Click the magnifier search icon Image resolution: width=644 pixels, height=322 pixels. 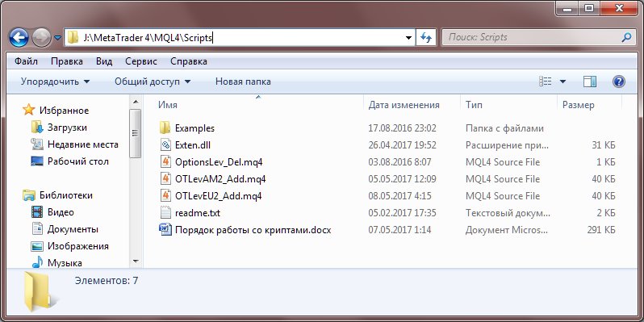(x=626, y=38)
